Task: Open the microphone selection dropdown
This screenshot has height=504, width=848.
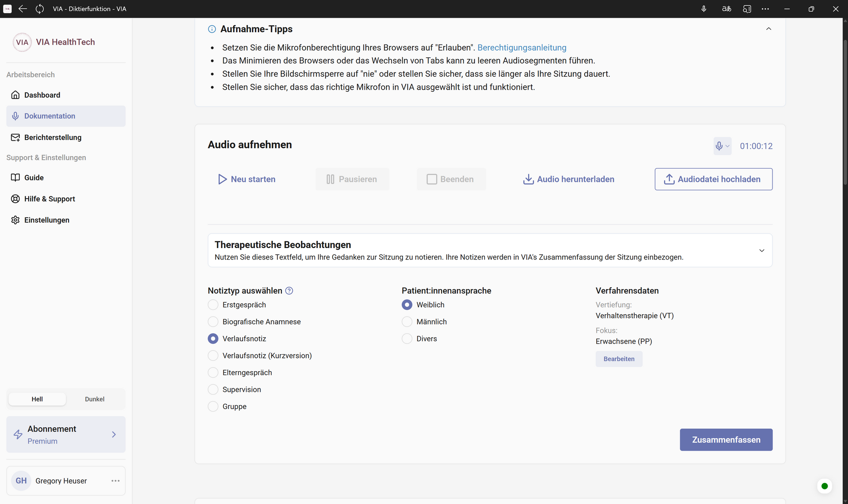Action: click(x=722, y=146)
